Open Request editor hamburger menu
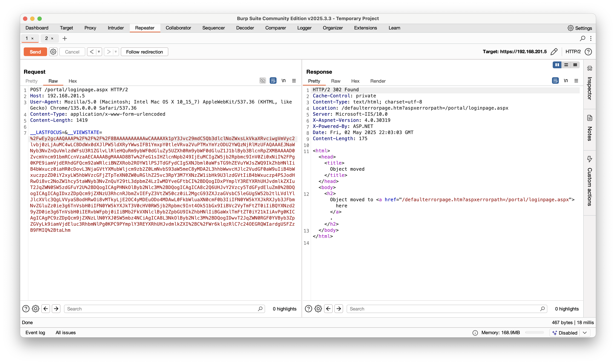Viewport: 616px width, 364px height. (x=294, y=80)
